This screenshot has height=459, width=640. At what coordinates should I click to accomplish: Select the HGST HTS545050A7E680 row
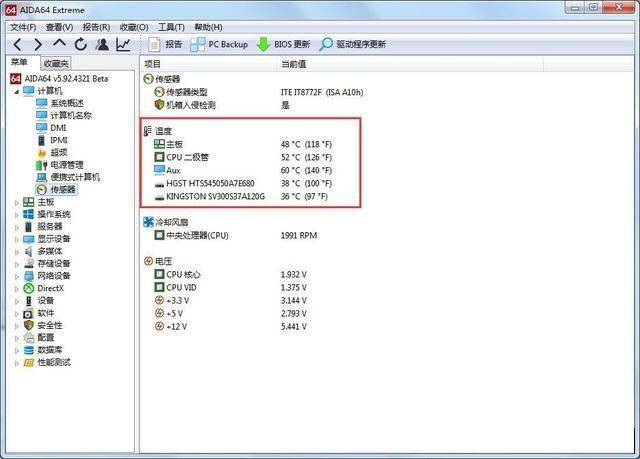click(x=243, y=184)
